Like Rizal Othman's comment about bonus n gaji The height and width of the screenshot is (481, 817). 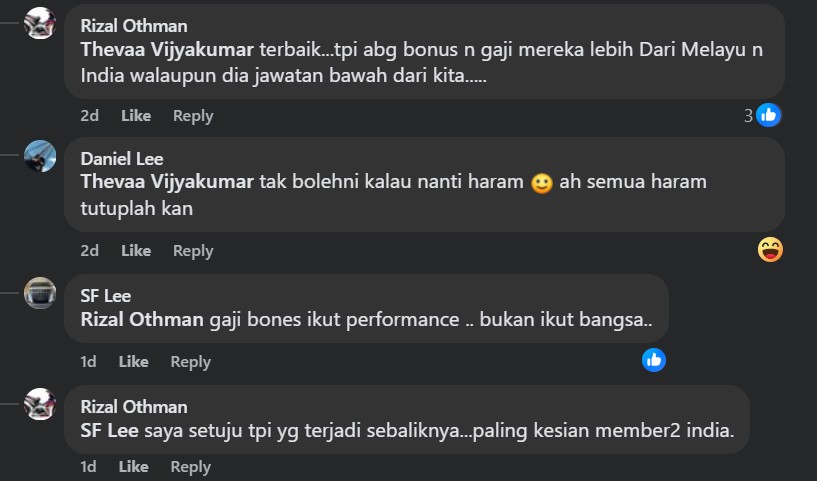tap(136, 116)
